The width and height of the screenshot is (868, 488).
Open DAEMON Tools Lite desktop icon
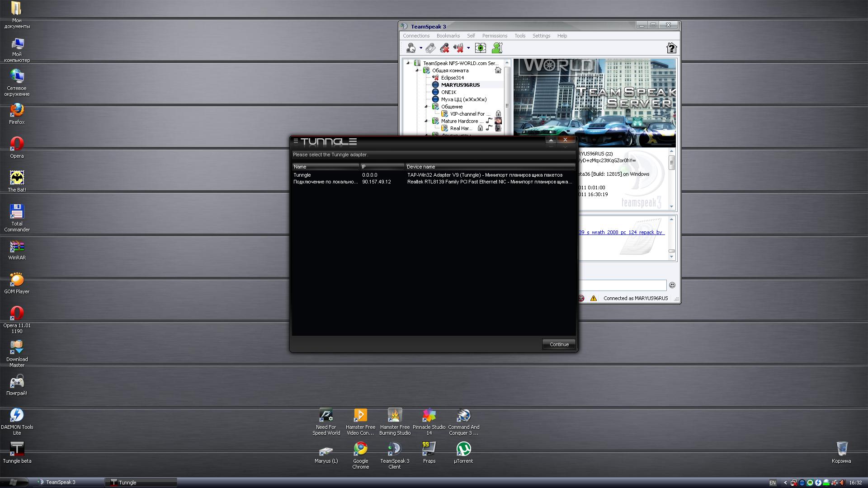(17, 422)
